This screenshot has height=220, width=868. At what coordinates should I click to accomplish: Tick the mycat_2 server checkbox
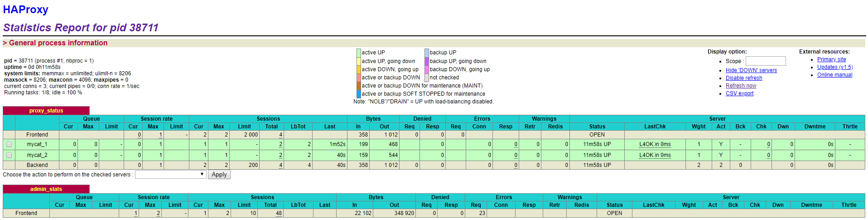[9, 155]
